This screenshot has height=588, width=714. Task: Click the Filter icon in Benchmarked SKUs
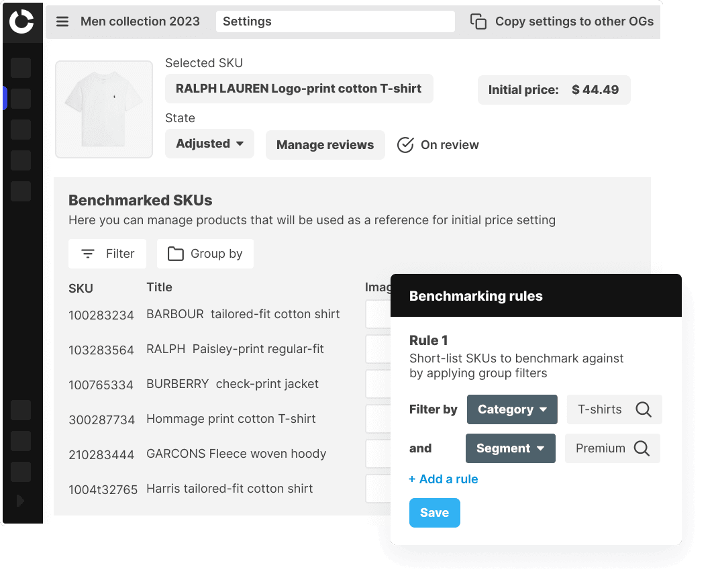88,253
